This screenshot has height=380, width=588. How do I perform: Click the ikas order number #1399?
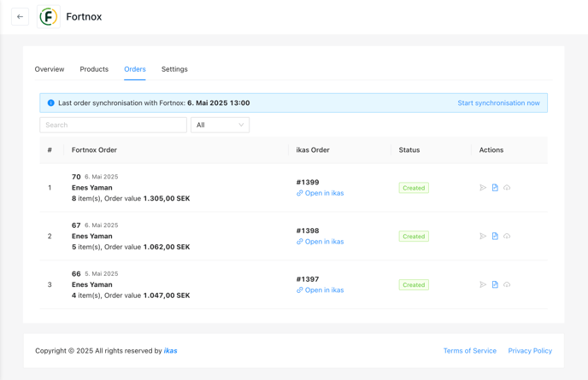[x=308, y=182]
